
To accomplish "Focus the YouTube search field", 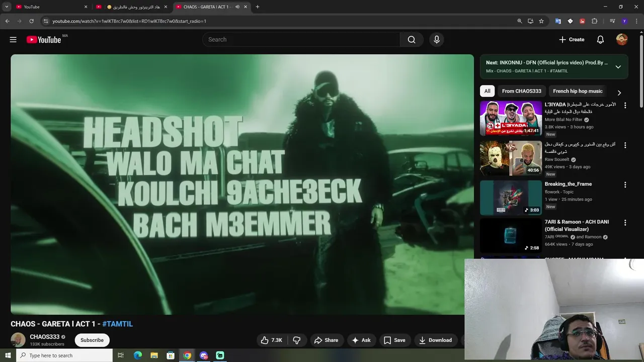I will pyautogui.click(x=301, y=40).
